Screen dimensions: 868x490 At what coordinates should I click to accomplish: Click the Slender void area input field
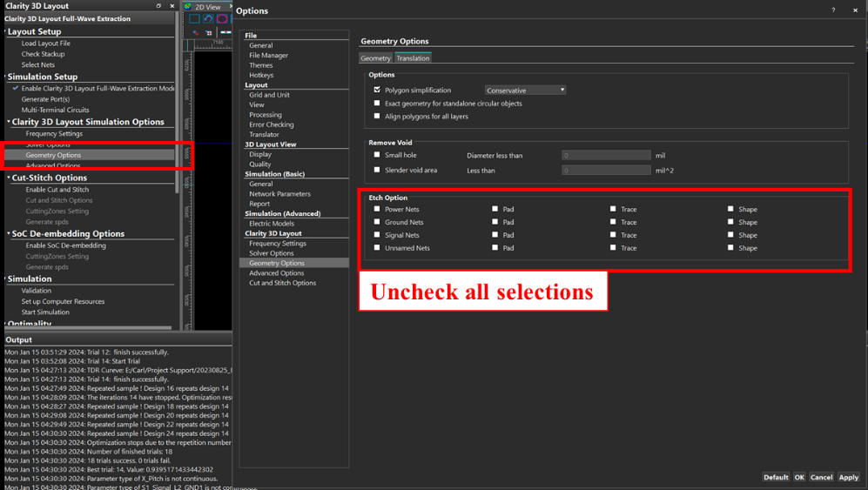606,171
